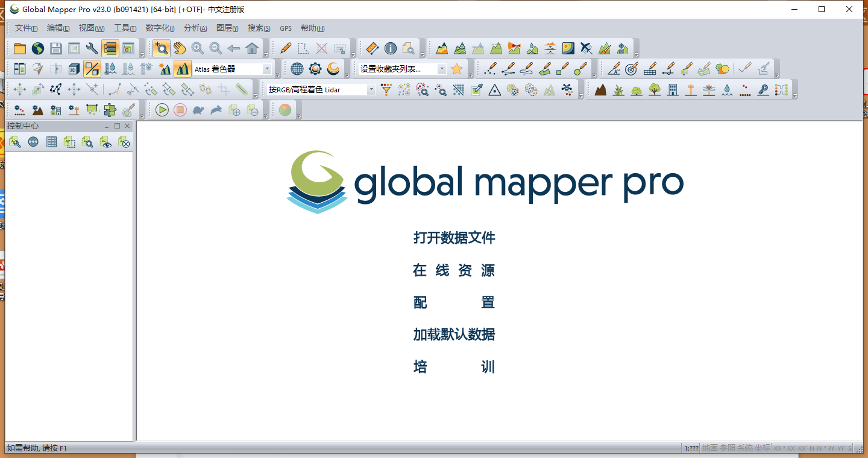The height and width of the screenshot is (458, 868).
Task: Open the 数字化 menu
Action: (160, 28)
